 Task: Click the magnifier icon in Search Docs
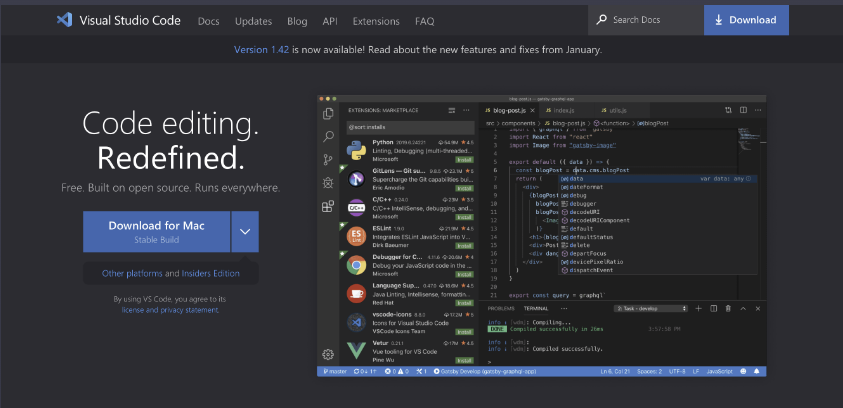(602, 20)
